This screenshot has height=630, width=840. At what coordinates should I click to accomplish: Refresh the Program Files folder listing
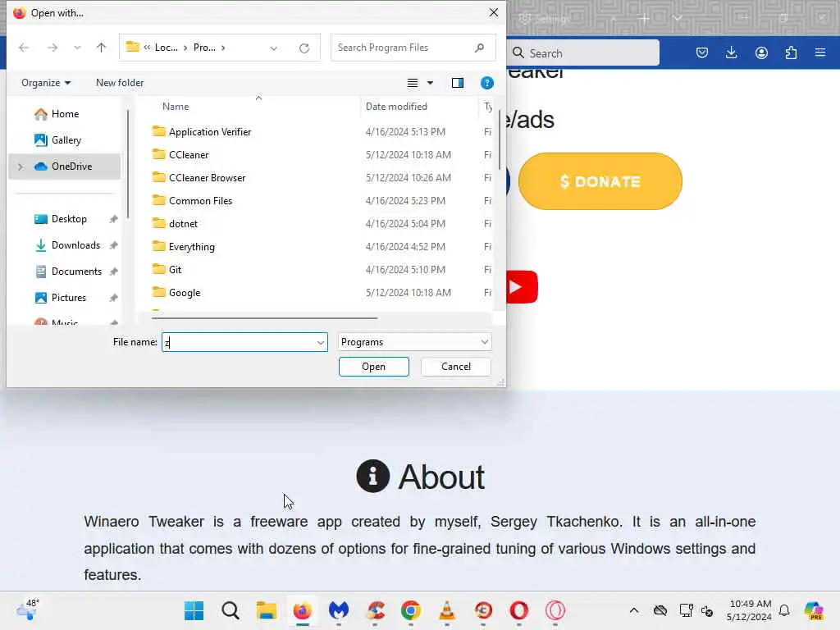click(304, 48)
